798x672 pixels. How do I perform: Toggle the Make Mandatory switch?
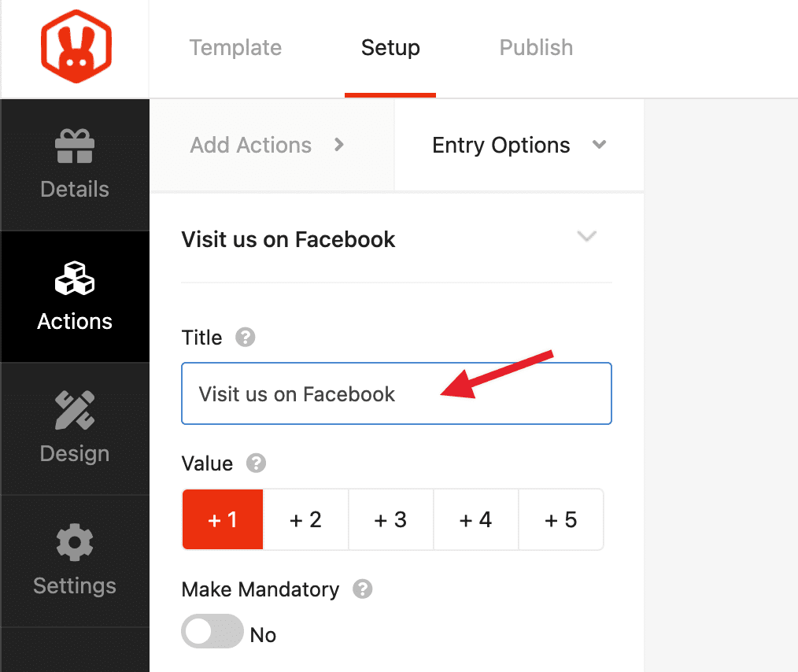[212, 631]
